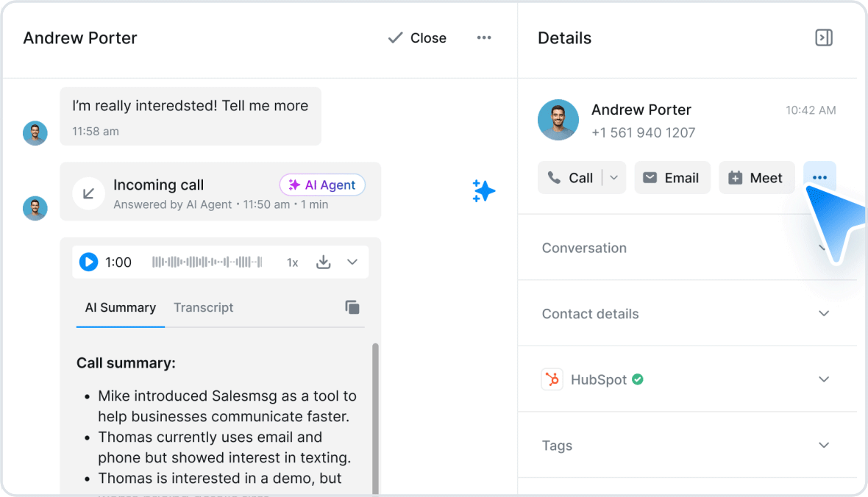Open conversation options three-dot menu

pyautogui.click(x=484, y=37)
